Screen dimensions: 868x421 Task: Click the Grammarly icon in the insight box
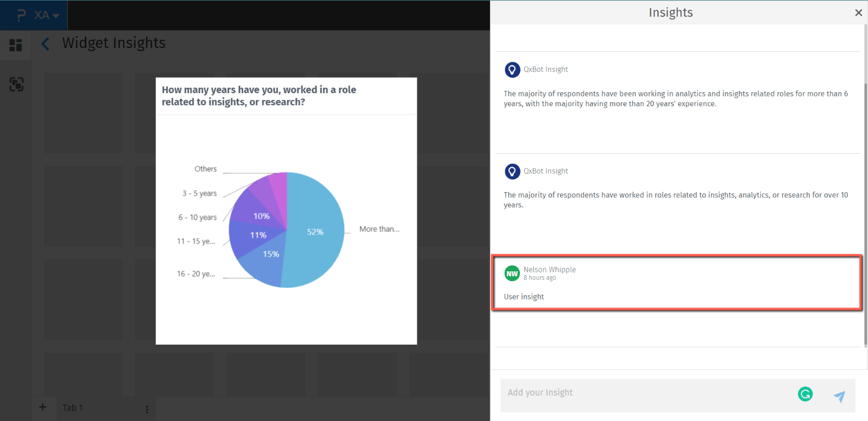805,394
